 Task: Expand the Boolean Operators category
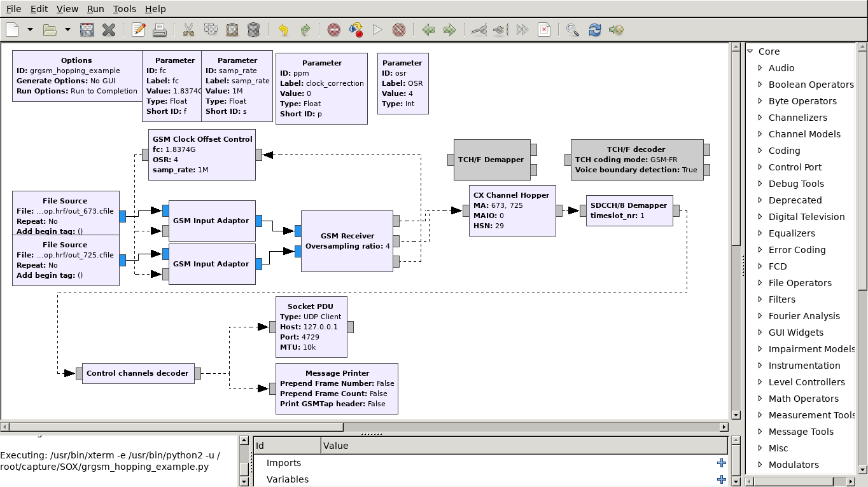760,85
